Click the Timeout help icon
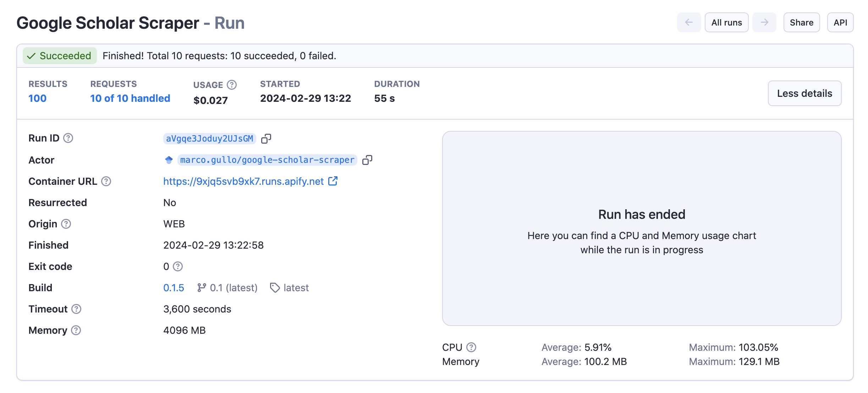 [76, 309]
